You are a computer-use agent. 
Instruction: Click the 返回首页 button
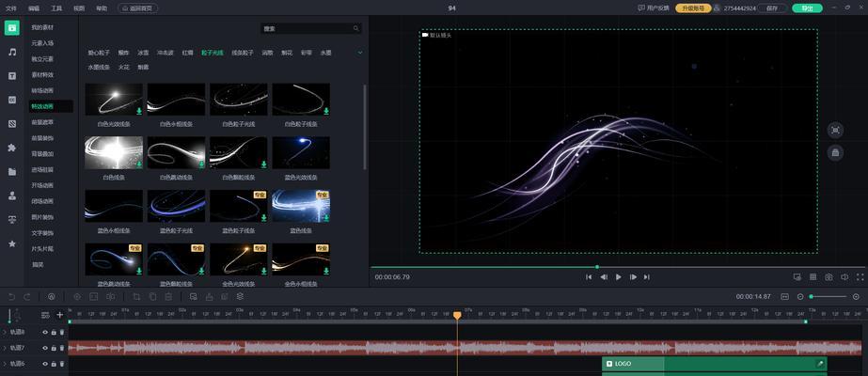pyautogui.click(x=138, y=8)
